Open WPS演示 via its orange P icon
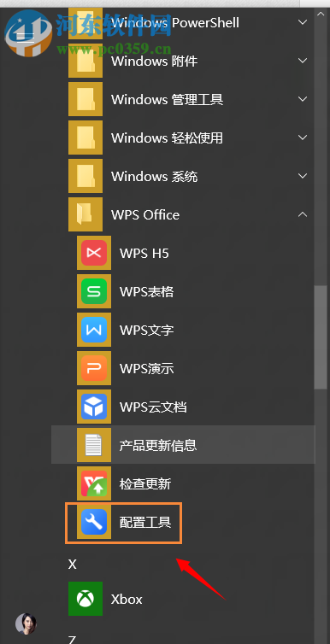330x644 pixels. tap(94, 368)
